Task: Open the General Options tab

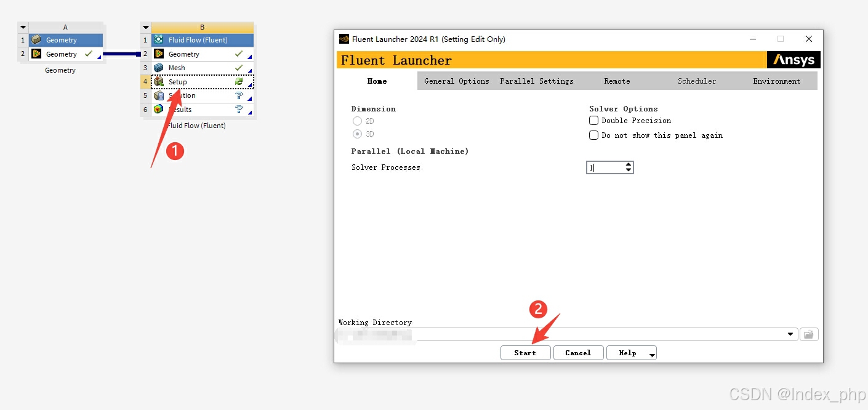Action: coord(457,81)
